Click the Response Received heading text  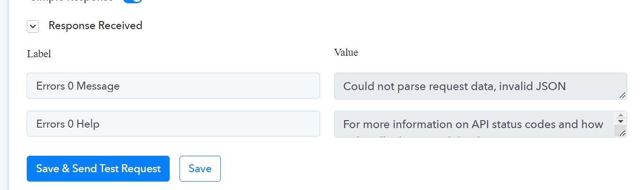[96, 25]
